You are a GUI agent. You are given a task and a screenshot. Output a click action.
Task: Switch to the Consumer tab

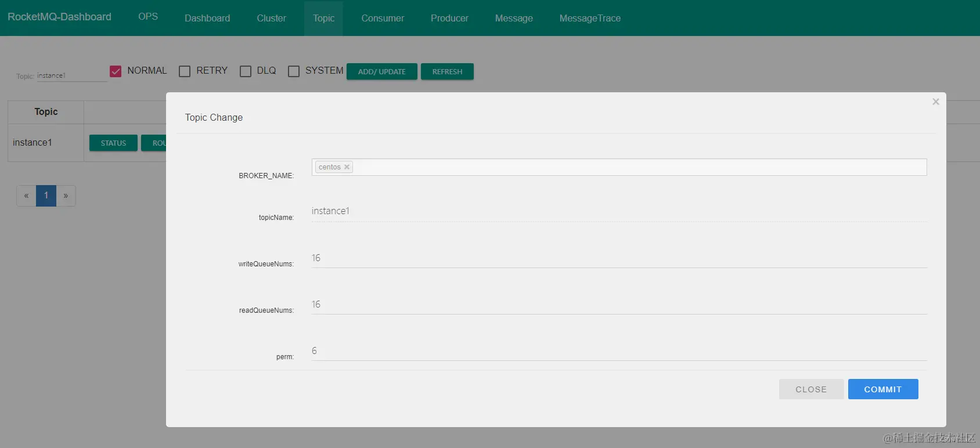tap(383, 18)
